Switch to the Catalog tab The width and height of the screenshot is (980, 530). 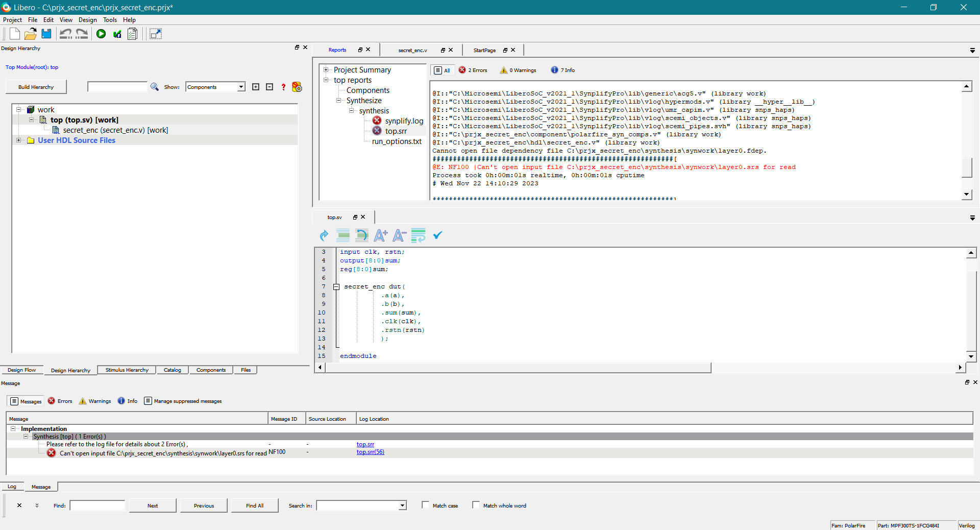172,370
